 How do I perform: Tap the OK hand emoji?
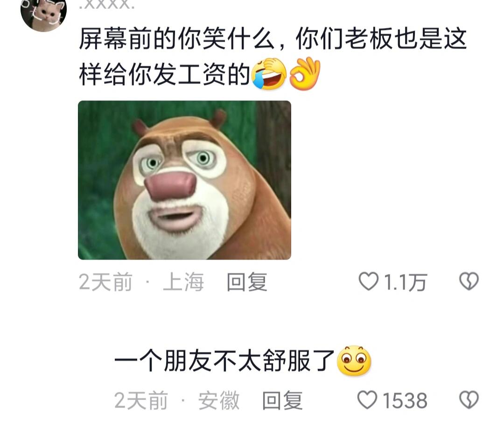[x=305, y=74]
